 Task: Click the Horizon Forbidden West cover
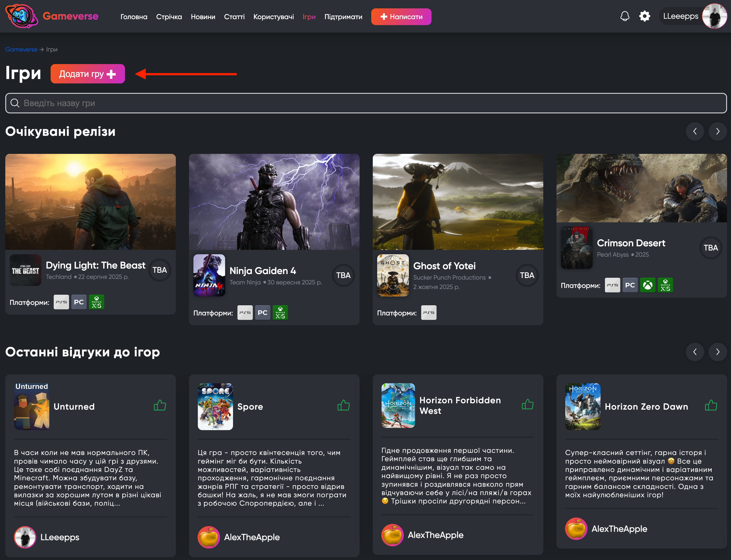(x=398, y=405)
